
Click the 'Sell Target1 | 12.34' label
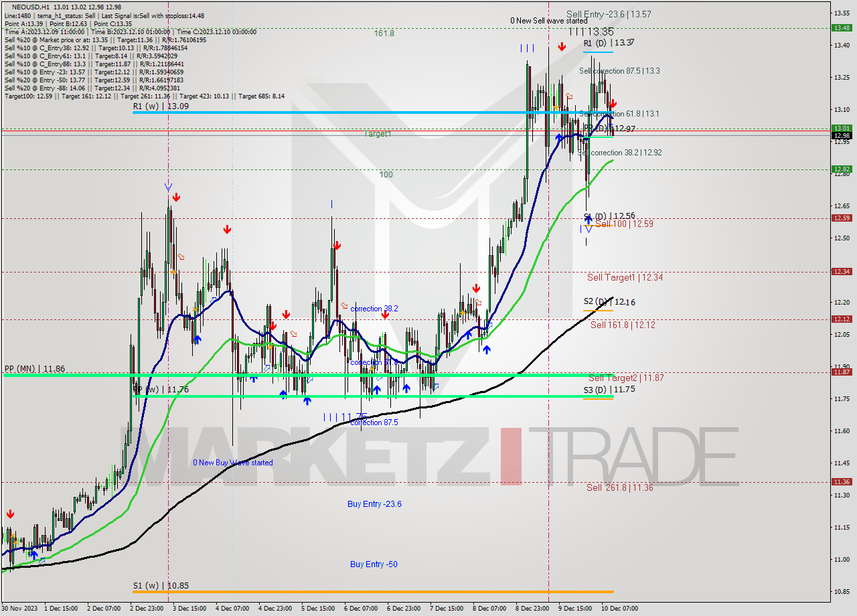625,277
